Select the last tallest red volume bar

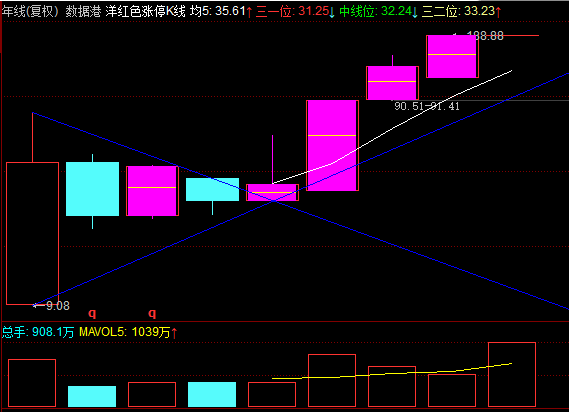tap(512, 374)
